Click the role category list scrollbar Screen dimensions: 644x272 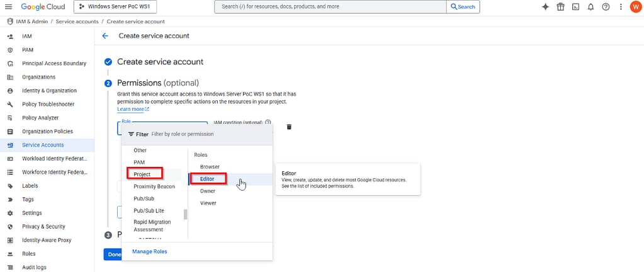point(186,214)
